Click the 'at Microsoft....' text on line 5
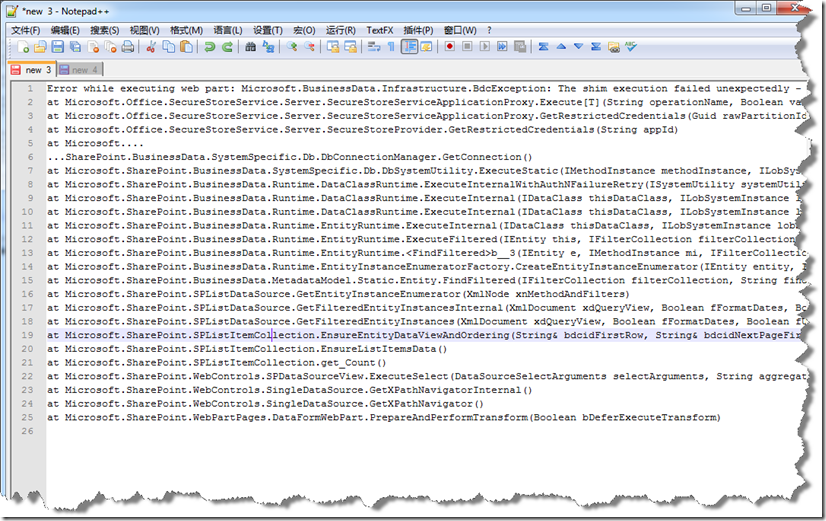Image resolution: width=826 pixels, height=521 pixels. pos(95,143)
